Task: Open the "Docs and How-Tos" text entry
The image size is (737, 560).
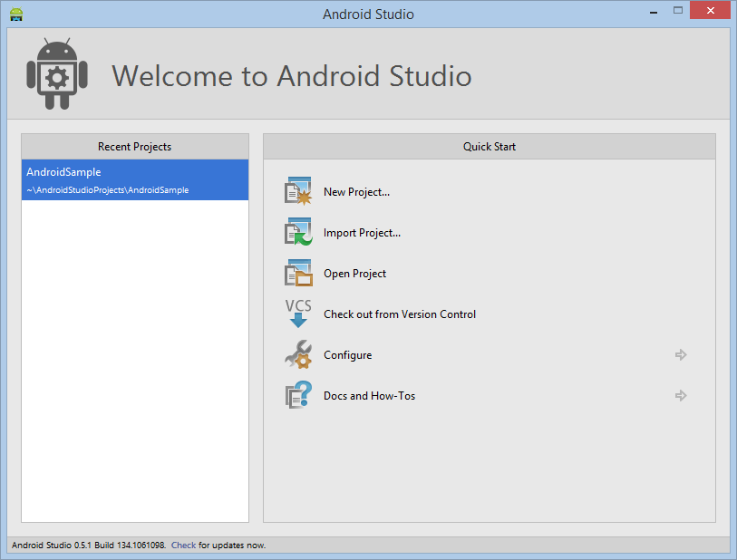Action: [x=369, y=396]
